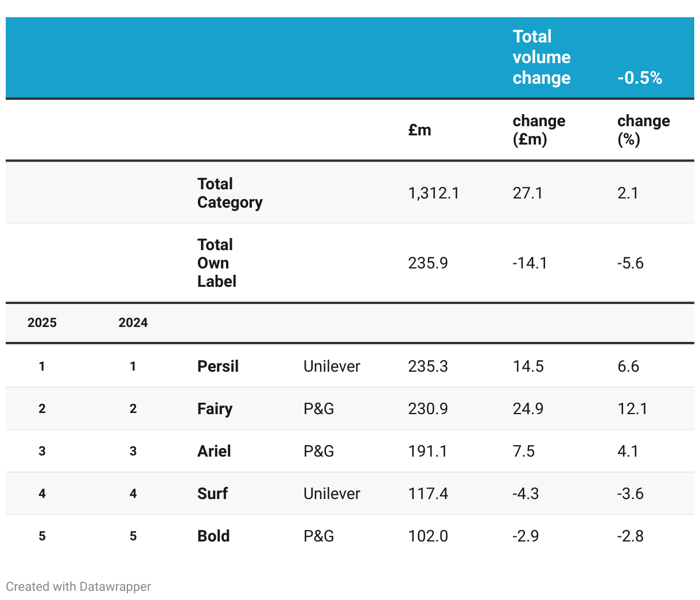Select the 'Total Own Label' row label
The width and height of the screenshot is (700, 600).
click(216, 263)
